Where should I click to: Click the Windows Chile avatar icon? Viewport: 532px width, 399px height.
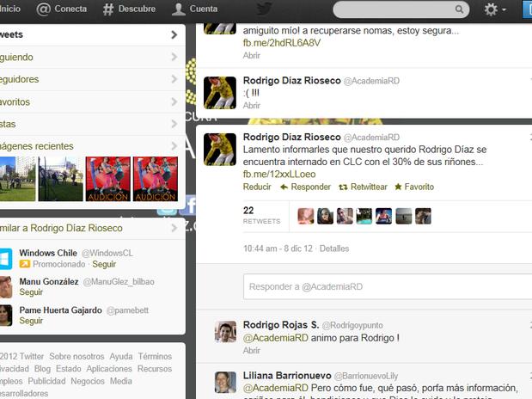coord(6,259)
